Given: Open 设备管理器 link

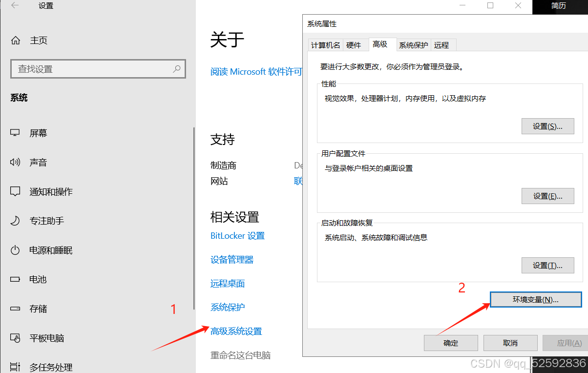Looking at the screenshot, I should pyautogui.click(x=231, y=259).
